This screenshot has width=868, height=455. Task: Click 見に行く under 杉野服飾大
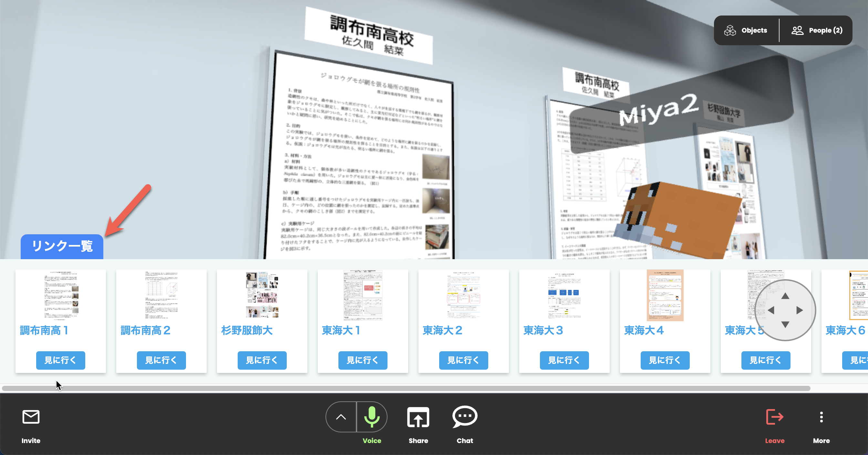(262, 360)
